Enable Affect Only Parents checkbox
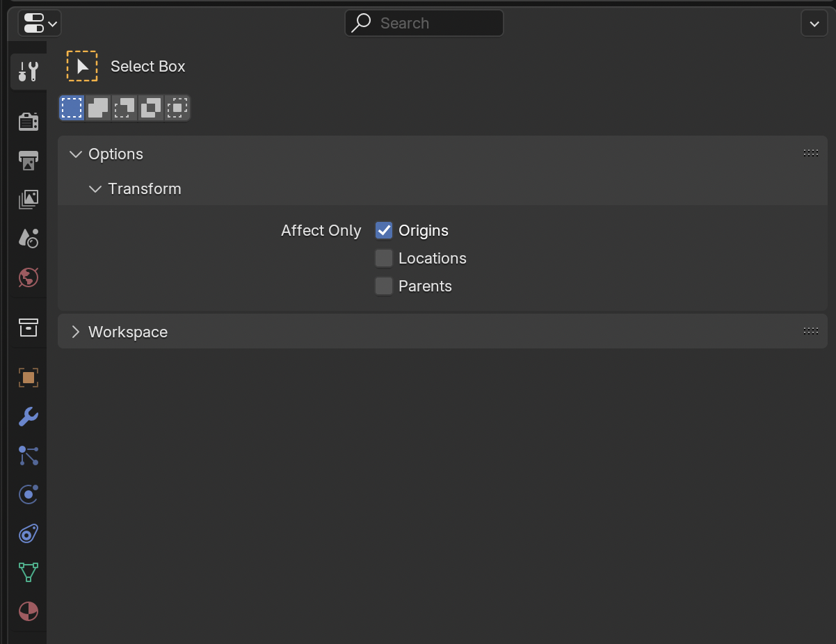Image resolution: width=836 pixels, height=644 pixels. coord(384,286)
